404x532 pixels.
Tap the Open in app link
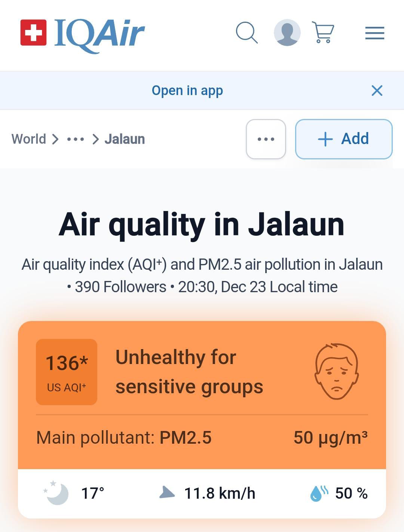[187, 91]
